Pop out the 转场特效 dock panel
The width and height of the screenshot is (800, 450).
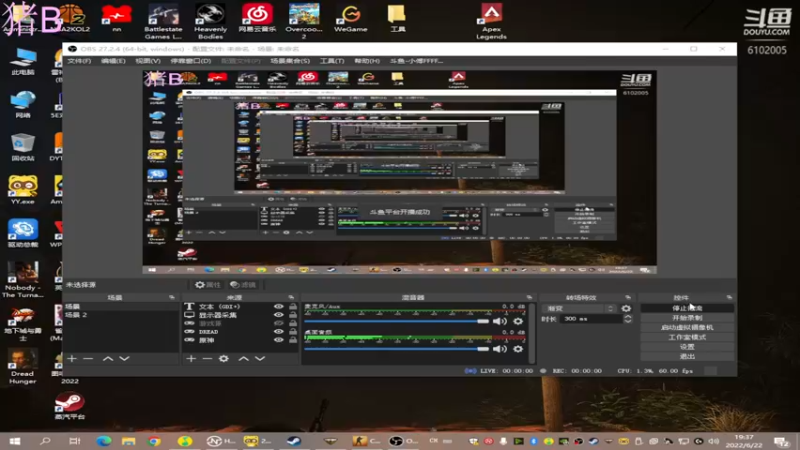628,297
